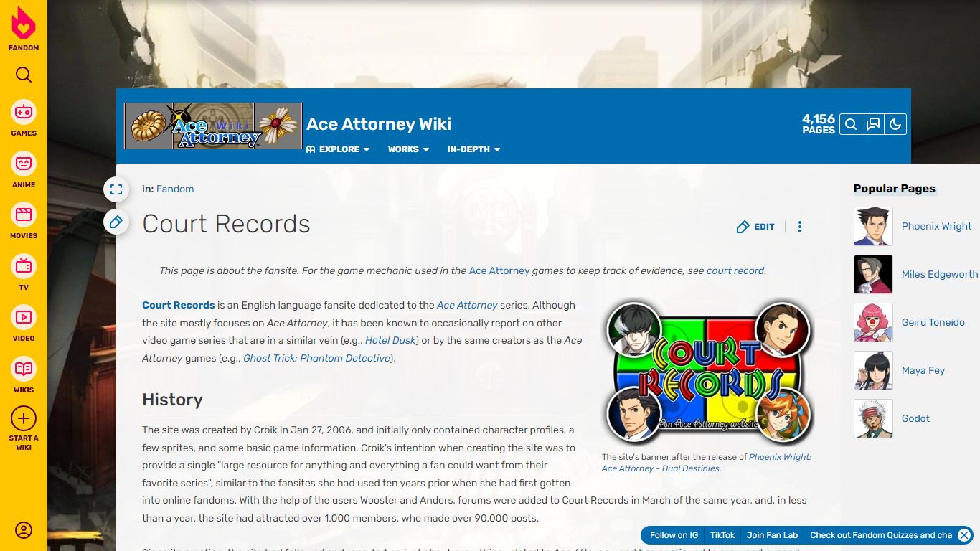Follow the Ghost Trick: Phantom Detective link
This screenshot has width=980, height=551.
tap(317, 358)
